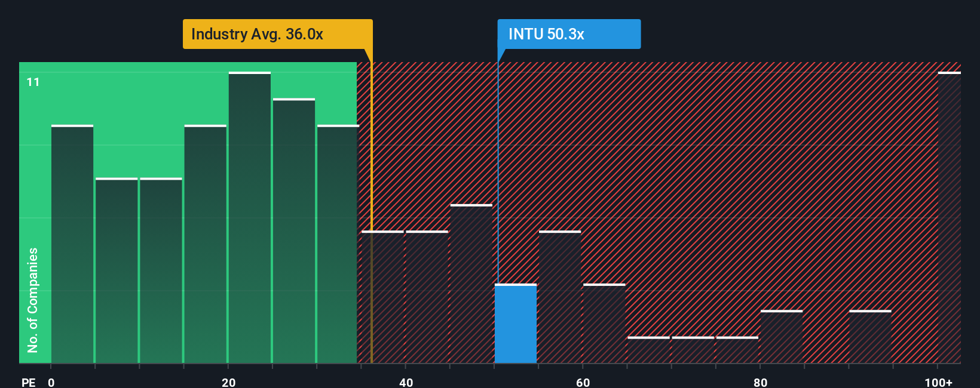Screen dimensions: 980x388
Task: Click the bar starting at PE 90
Action: click(870, 337)
